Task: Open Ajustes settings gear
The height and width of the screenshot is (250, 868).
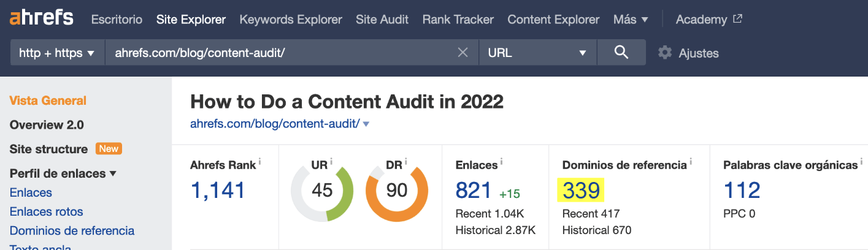Action: pyautogui.click(x=688, y=53)
